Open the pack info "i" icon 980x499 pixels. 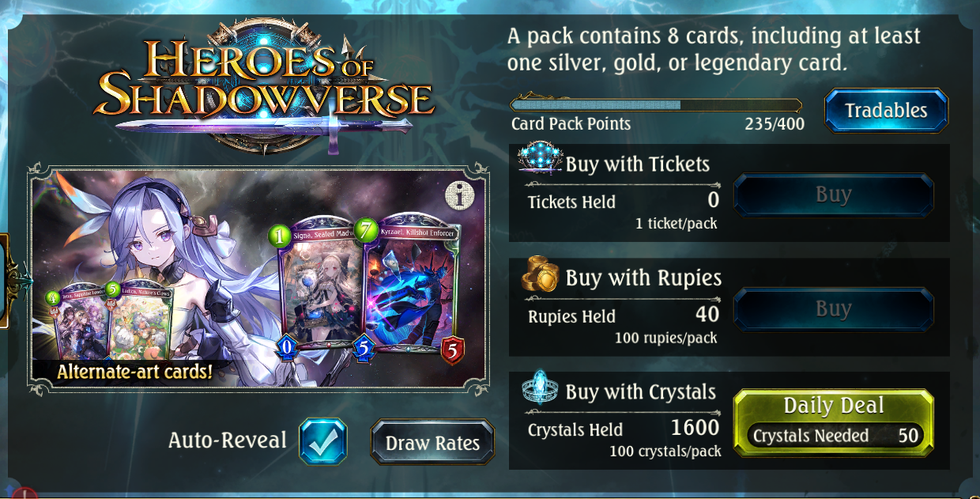pyautogui.click(x=459, y=195)
